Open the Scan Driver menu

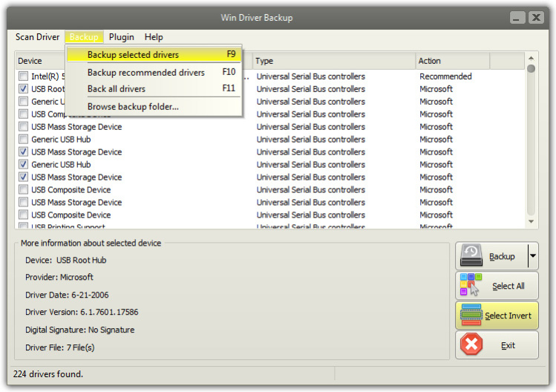coord(37,37)
